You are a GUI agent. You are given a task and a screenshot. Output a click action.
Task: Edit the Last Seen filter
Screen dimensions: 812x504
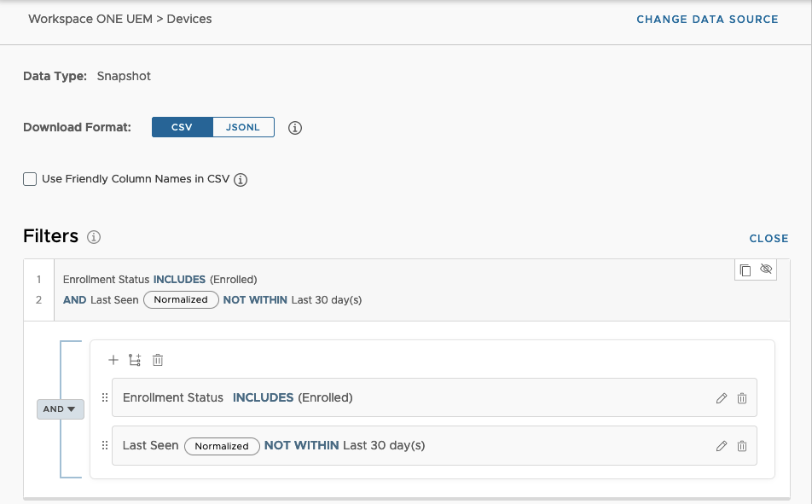[x=721, y=445]
